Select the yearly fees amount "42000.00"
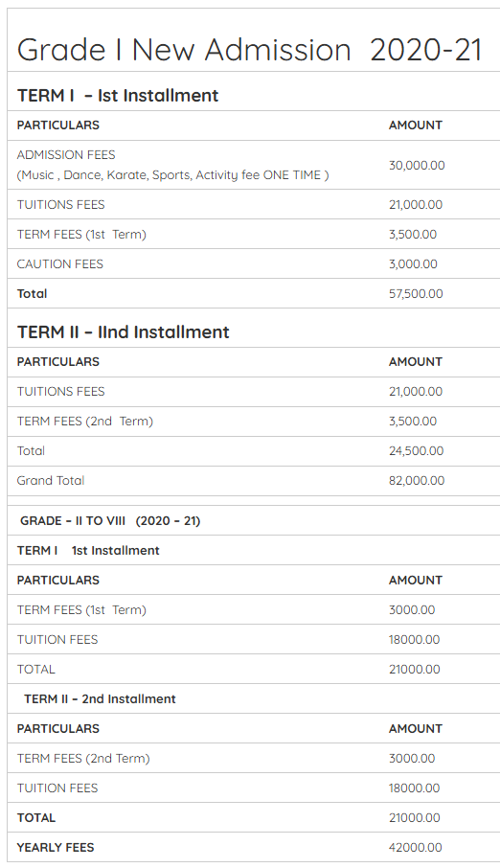Screen dimensions: 500x868 click(x=416, y=848)
